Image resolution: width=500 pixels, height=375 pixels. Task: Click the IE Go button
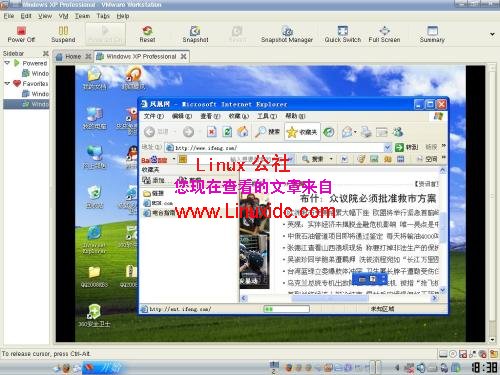coord(406,147)
